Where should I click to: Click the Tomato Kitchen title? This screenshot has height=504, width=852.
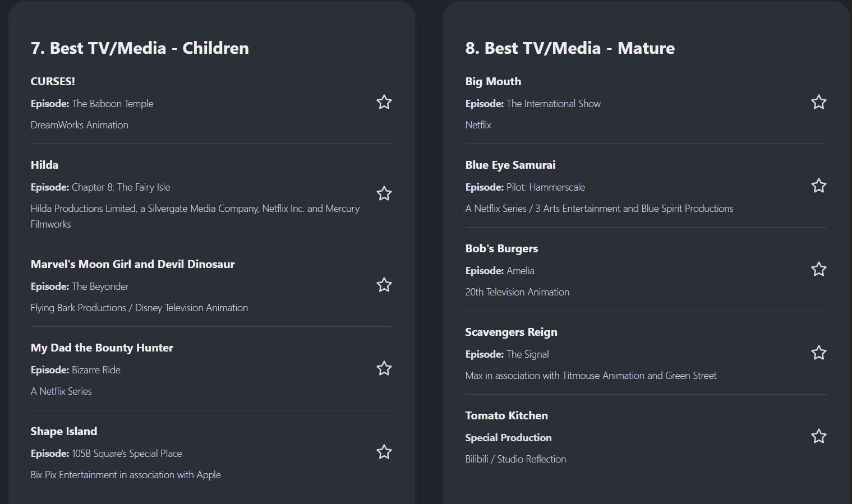506,415
